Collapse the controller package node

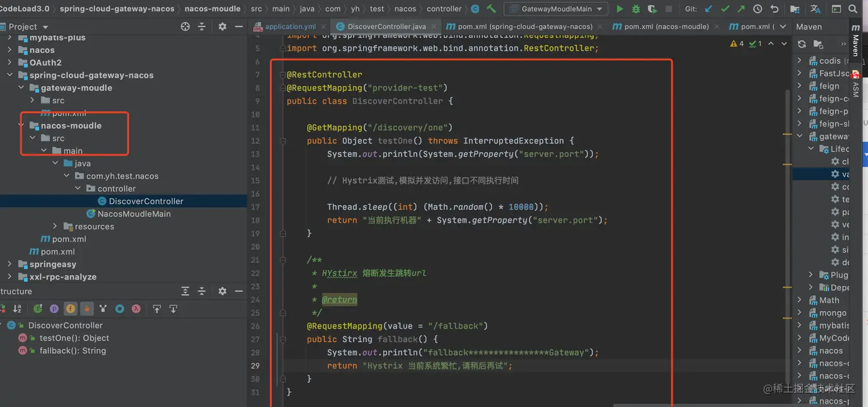click(78, 188)
